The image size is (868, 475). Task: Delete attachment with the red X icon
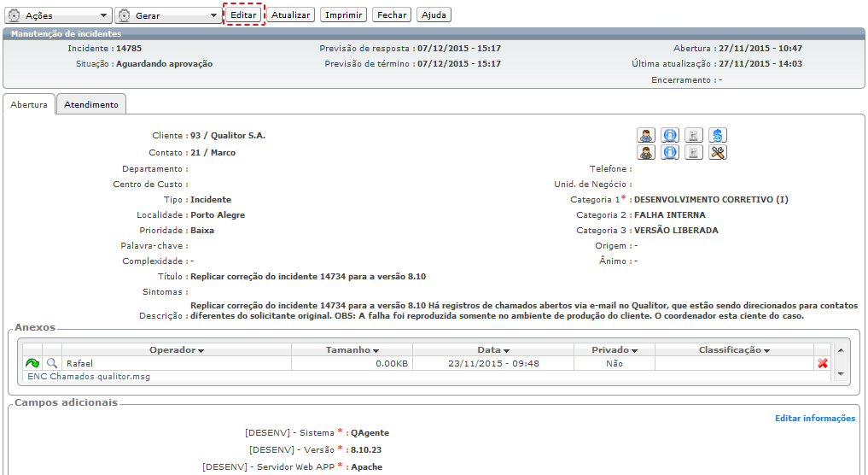click(822, 363)
